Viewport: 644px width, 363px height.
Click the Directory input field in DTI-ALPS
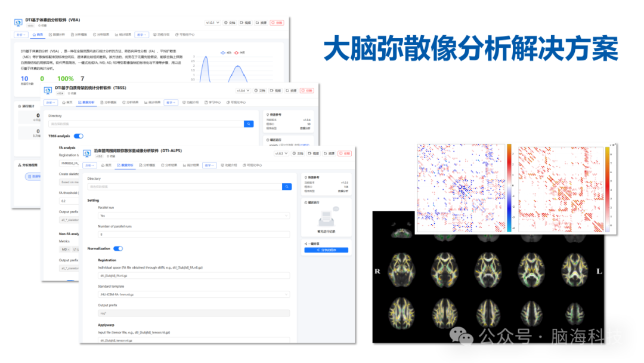(184, 187)
